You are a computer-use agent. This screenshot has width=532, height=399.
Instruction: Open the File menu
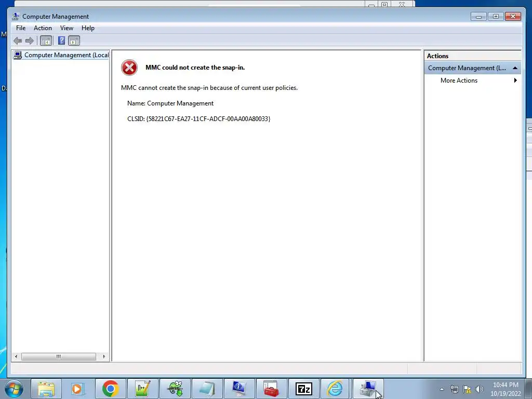pyautogui.click(x=21, y=28)
